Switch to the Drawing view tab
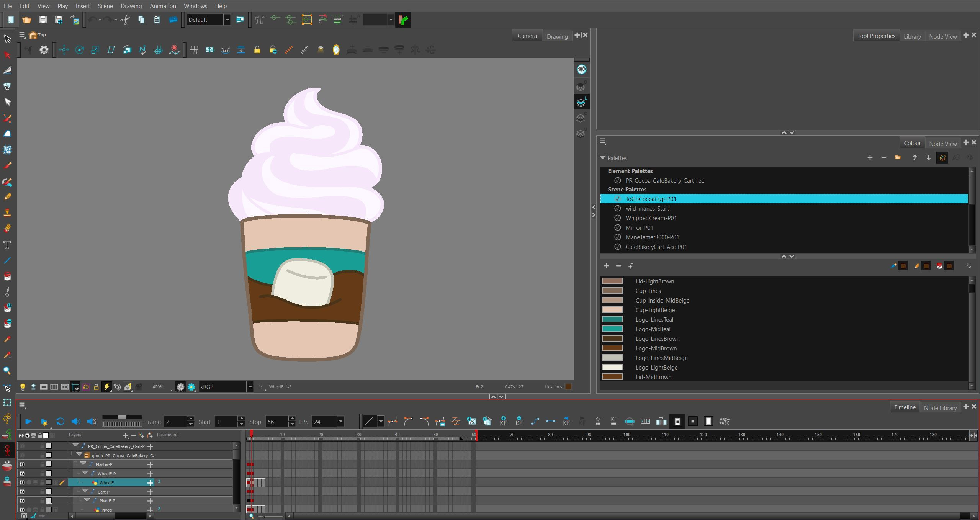This screenshot has width=980, height=520. (x=557, y=36)
